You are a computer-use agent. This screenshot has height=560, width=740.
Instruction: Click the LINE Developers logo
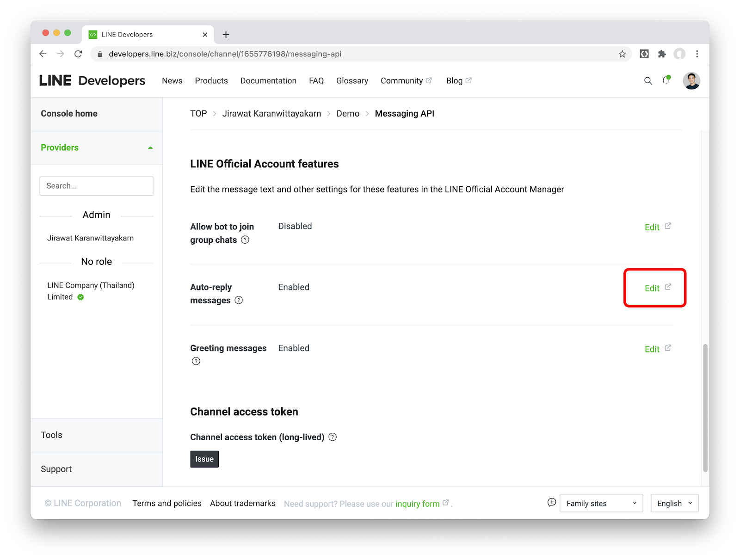(x=92, y=81)
